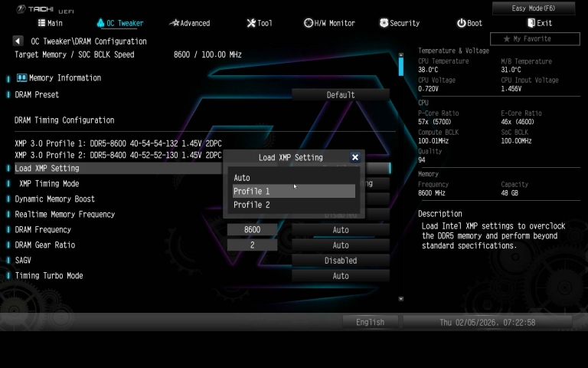Close the Load XMP Setting popup
Screen dimensions: 588x368
354,157
